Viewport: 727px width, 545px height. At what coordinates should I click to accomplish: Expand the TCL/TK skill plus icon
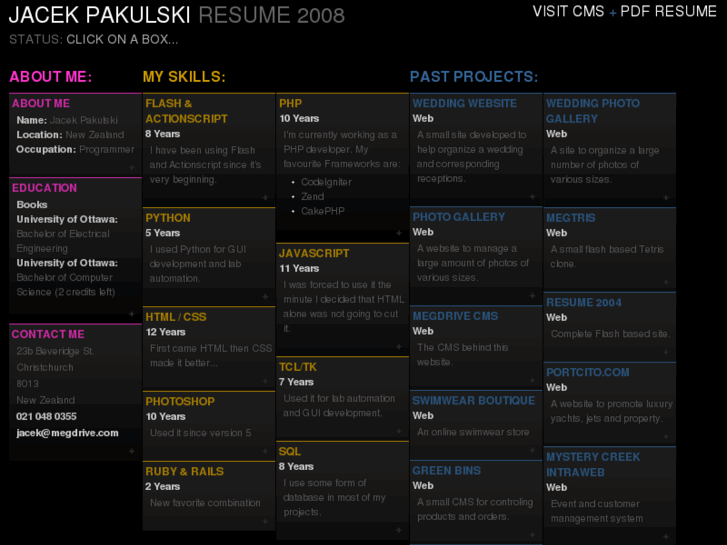(399, 431)
